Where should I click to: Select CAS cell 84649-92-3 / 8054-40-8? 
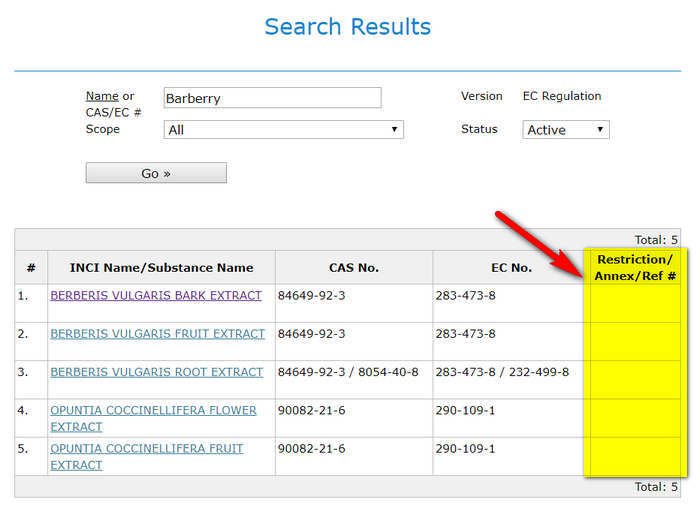pyautogui.click(x=348, y=372)
